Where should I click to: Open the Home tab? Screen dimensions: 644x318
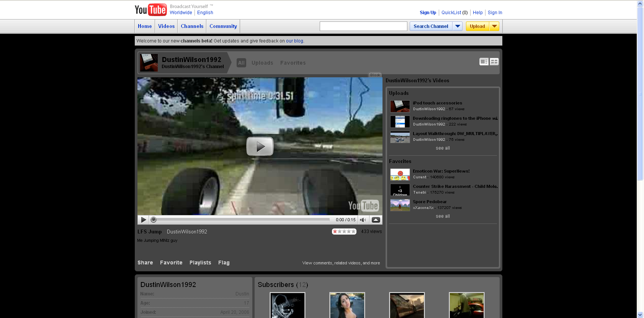coord(145,26)
